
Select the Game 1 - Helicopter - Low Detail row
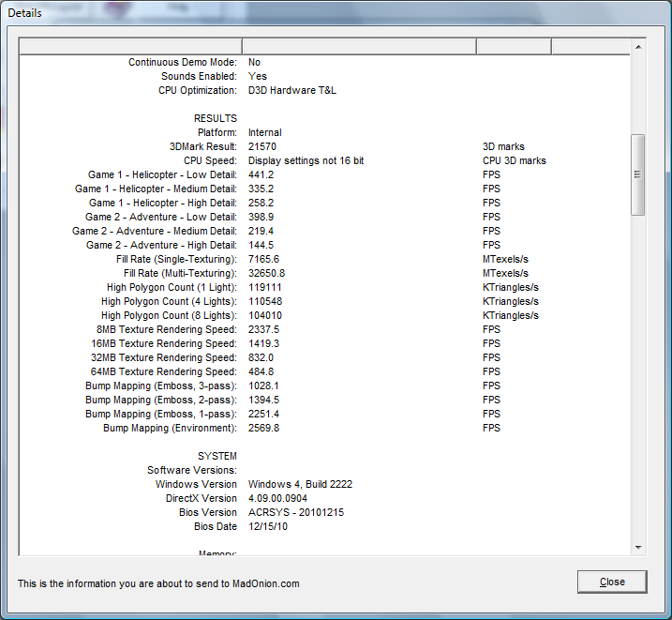pyautogui.click(x=162, y=175)
